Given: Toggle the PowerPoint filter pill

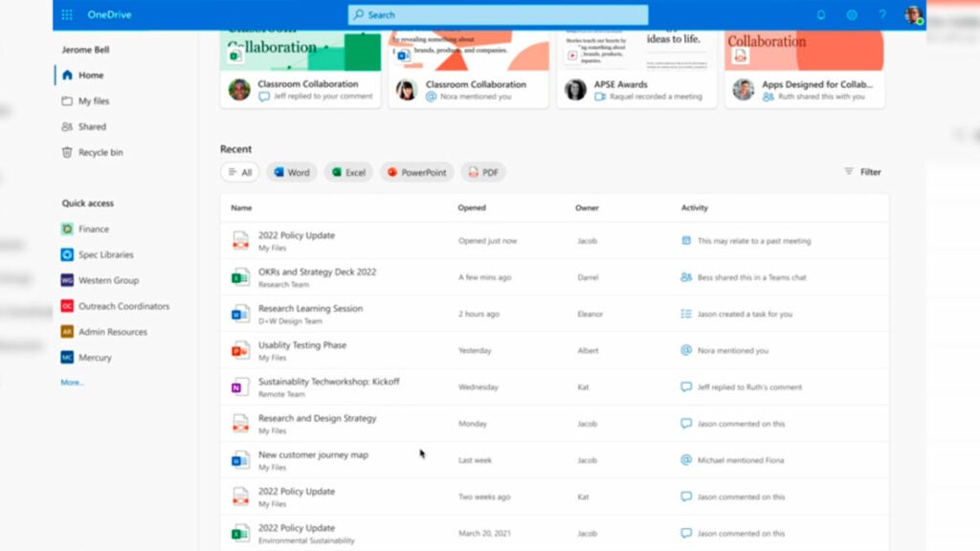Looking at the screenshot, I should click(415, 172).
